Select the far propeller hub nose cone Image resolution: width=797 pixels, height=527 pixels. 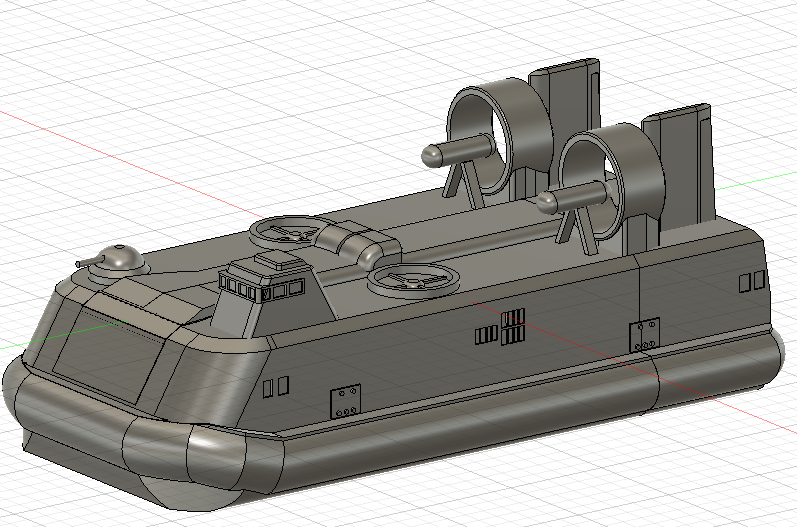(433, 156)
